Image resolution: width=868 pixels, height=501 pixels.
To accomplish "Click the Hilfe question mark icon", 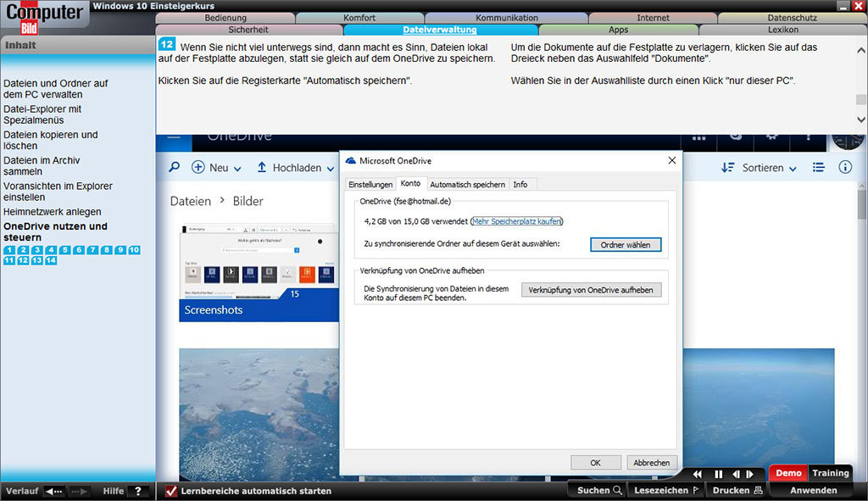I will pos(138,491).
